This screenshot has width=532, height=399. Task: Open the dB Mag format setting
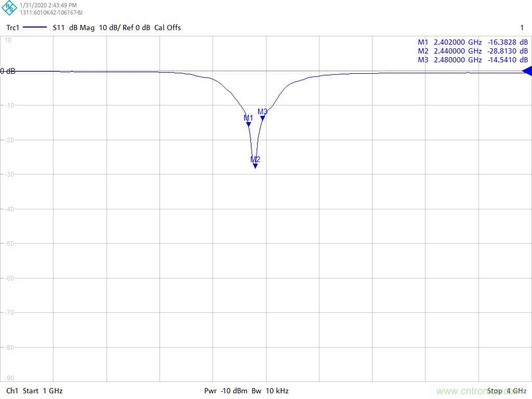82,28
